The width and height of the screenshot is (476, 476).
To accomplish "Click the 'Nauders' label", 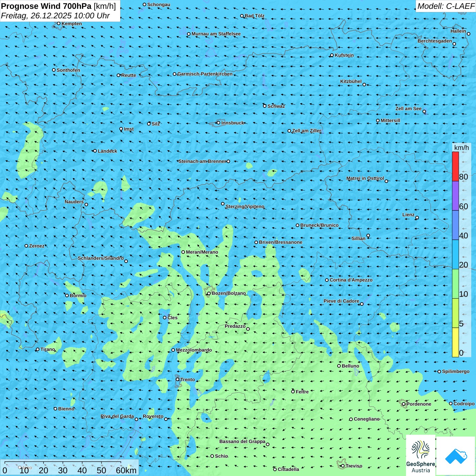I will 74,202.
